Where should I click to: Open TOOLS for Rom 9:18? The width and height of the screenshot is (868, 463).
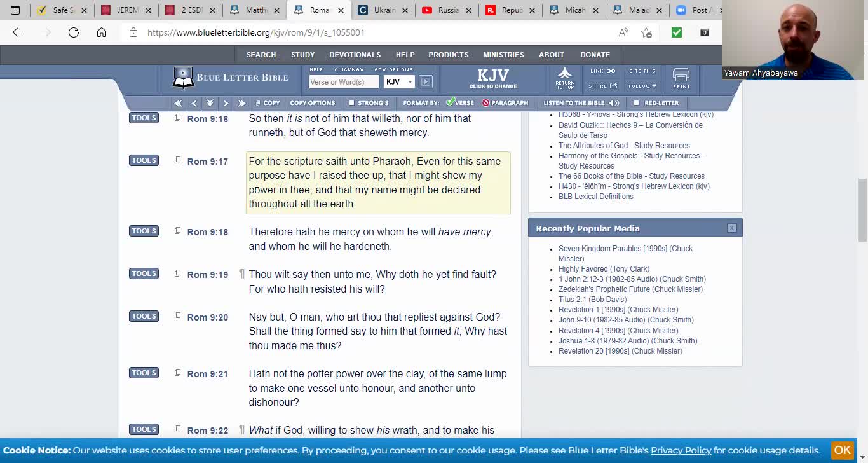point(144,231)
